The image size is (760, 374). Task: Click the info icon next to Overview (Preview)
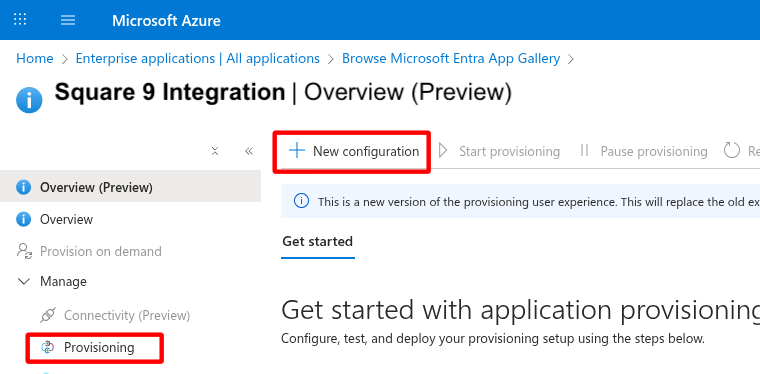(23, 187)
